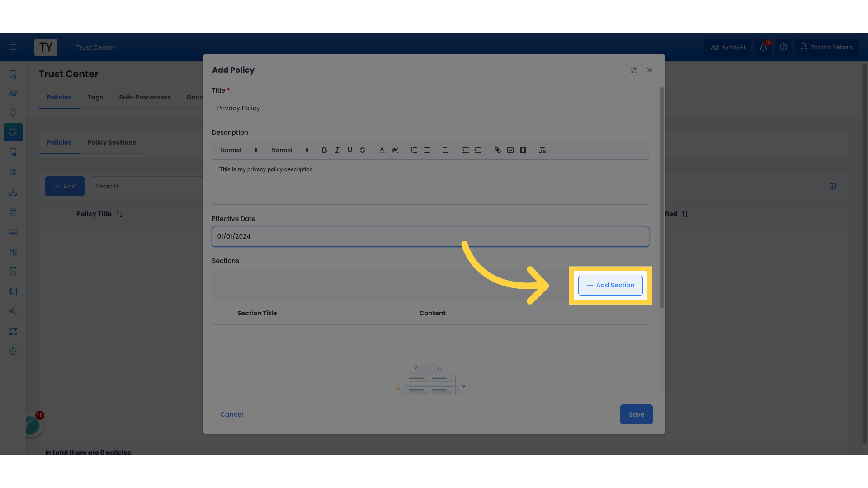Open the hamburger navigation menu

coord(13,47)
